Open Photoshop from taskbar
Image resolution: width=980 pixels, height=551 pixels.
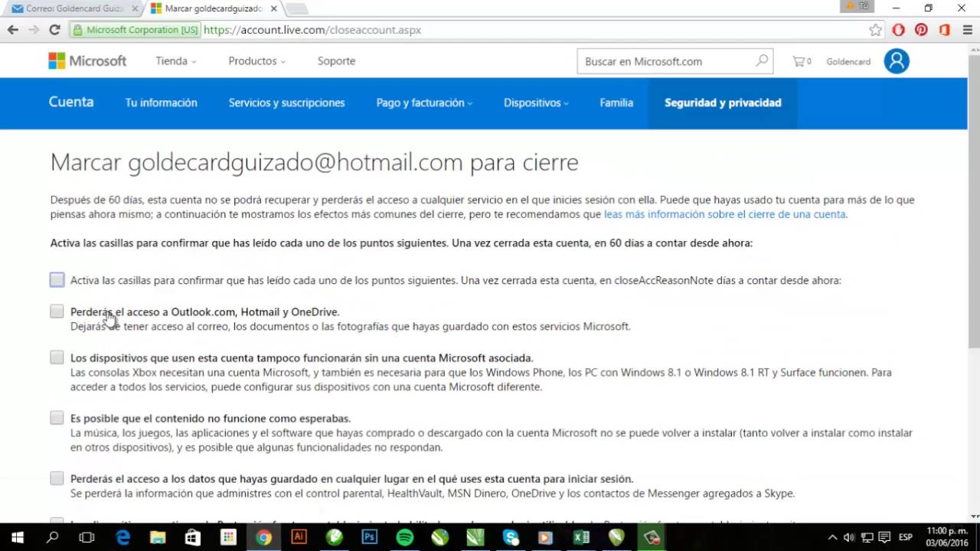370,537
